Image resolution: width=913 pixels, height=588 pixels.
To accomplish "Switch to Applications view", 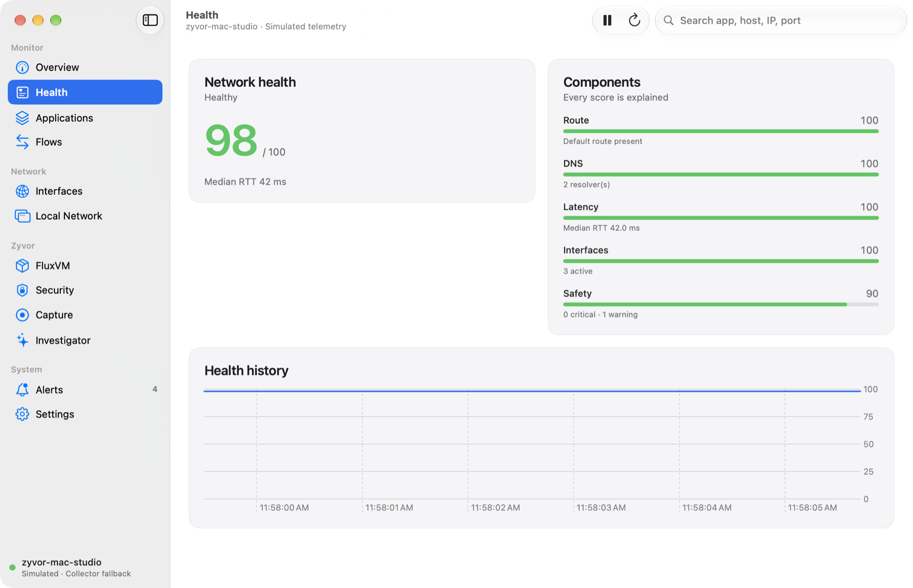I will (x=85, y=118).
